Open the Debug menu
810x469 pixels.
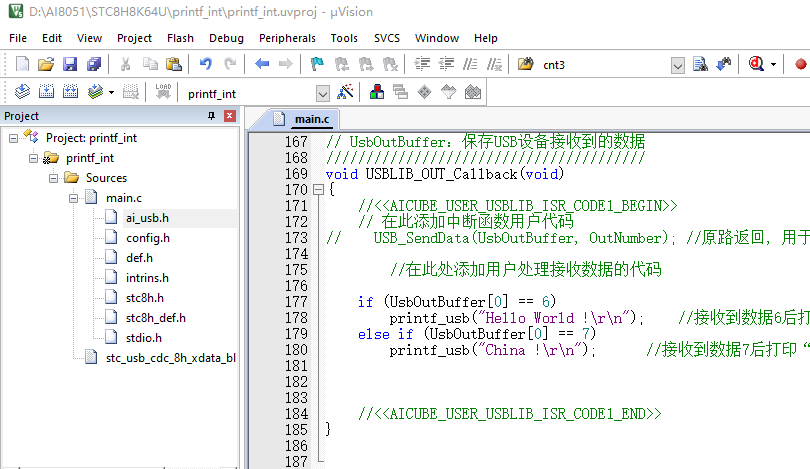click(x=226, y=38)
